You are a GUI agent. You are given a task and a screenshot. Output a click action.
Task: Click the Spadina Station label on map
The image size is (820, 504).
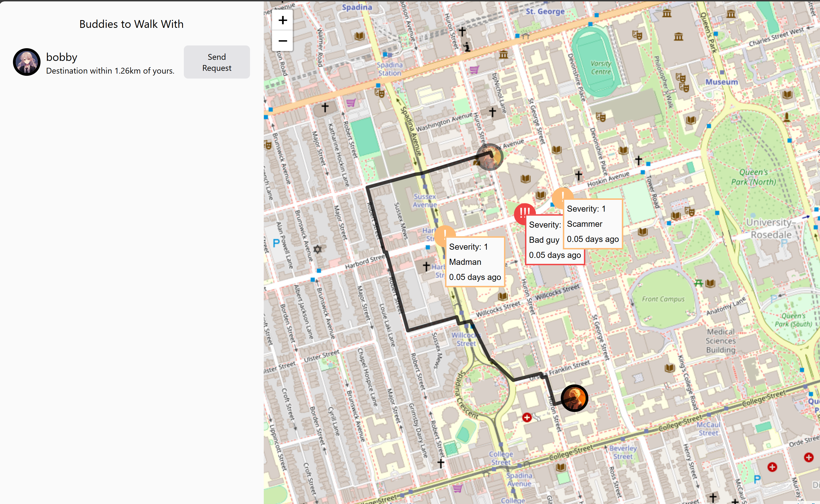click(x=390, y=69)
